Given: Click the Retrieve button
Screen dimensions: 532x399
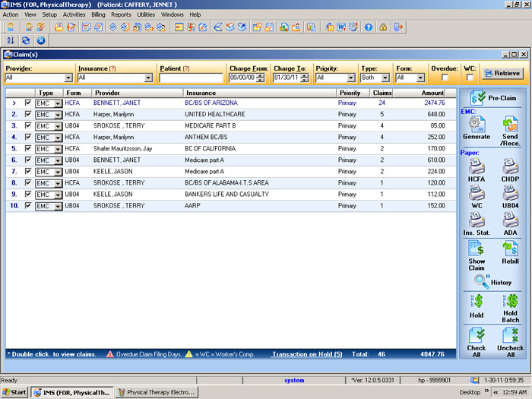Looking at the screenshot, I should (502, 73).
